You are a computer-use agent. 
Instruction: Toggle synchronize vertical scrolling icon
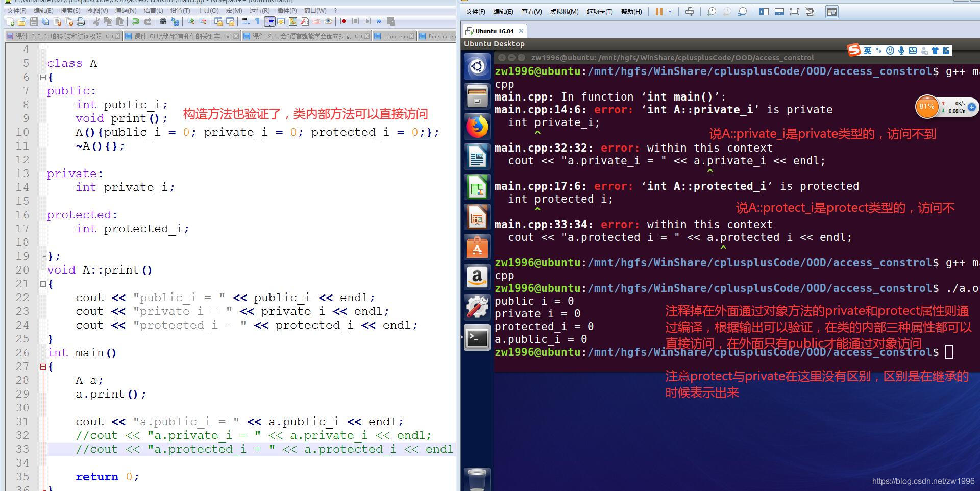[x=218, y=21]
